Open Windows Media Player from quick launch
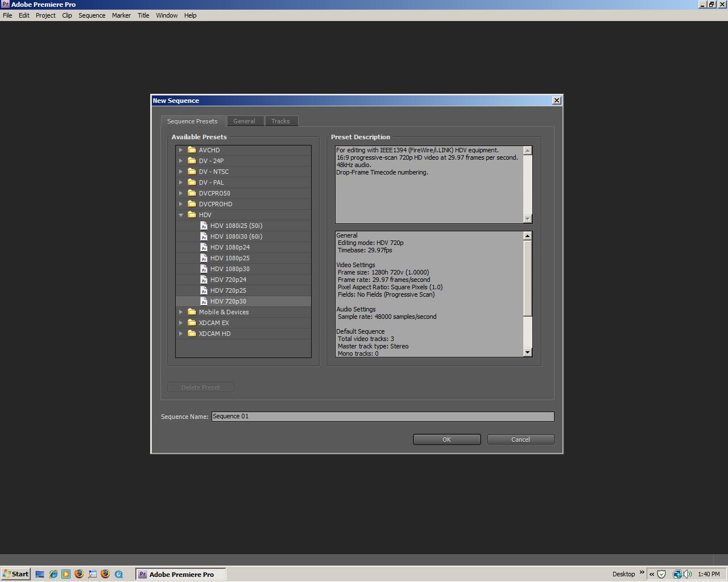The height and width of the screenshot is (582, 728). (66, 574)
